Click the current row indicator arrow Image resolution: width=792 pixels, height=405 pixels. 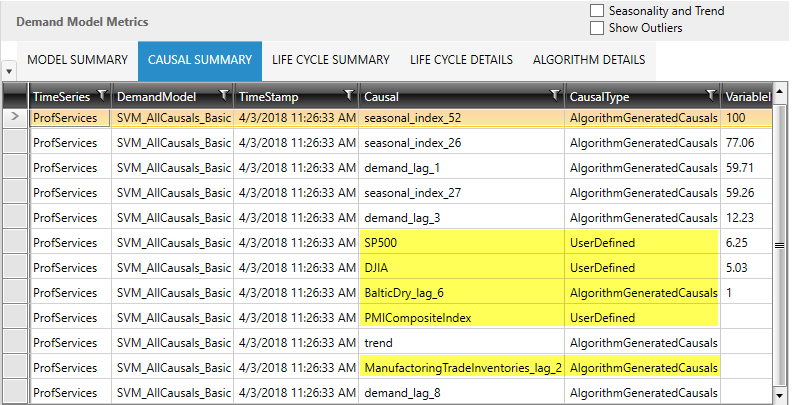(14, 118)
